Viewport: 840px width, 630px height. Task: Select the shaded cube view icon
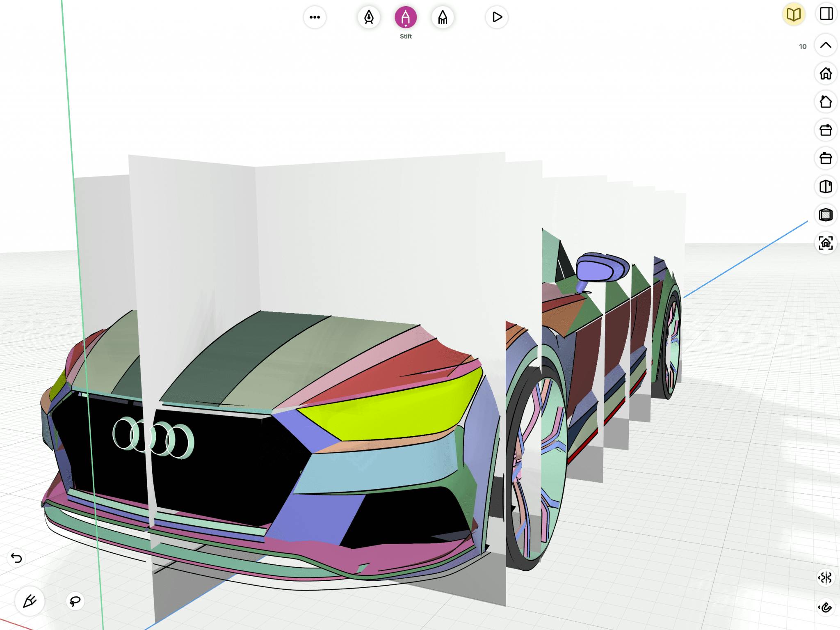click(x=826, y=215)
